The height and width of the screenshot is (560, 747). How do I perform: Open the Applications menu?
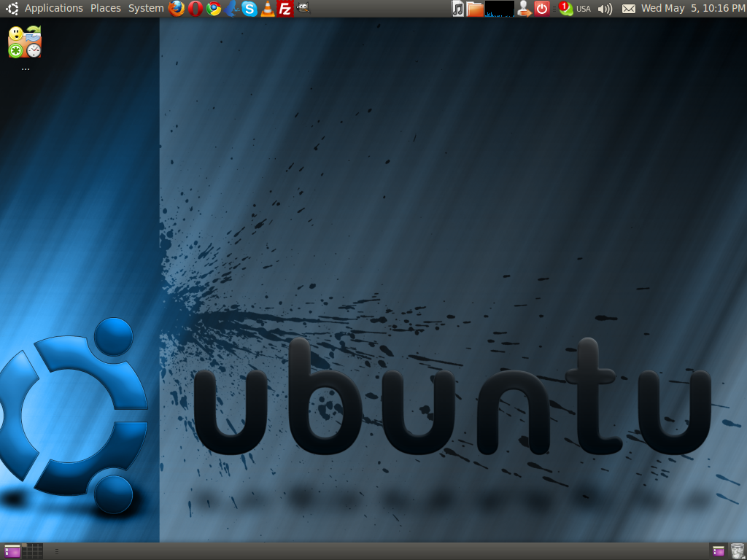tap(54, 9)
